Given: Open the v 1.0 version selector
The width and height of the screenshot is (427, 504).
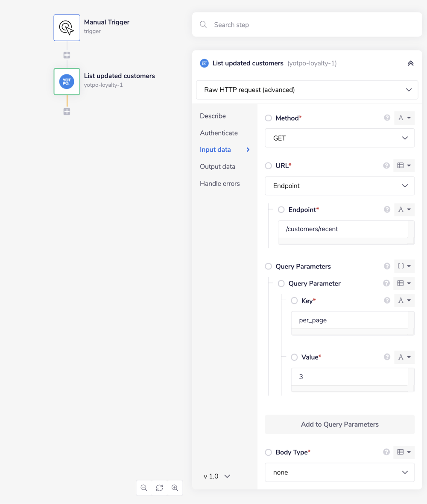Looking at the screenshot, I should [217, 476].
